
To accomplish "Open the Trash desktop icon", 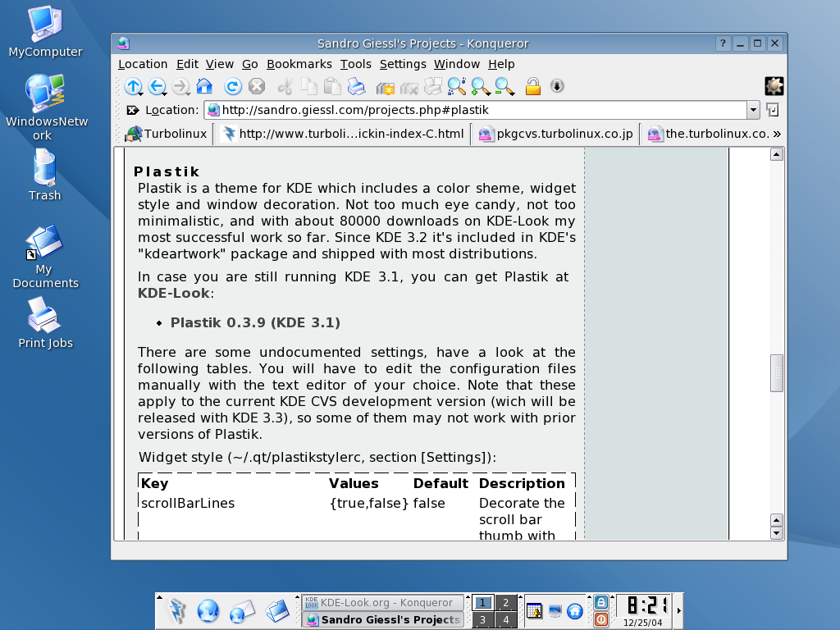I will click(45, 176).
